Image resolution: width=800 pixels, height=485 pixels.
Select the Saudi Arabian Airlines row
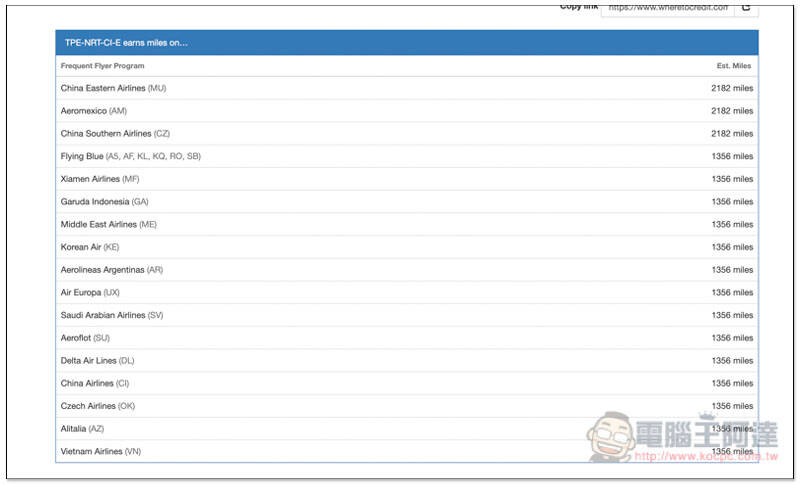pyautogui.click(x=407, y=315)
